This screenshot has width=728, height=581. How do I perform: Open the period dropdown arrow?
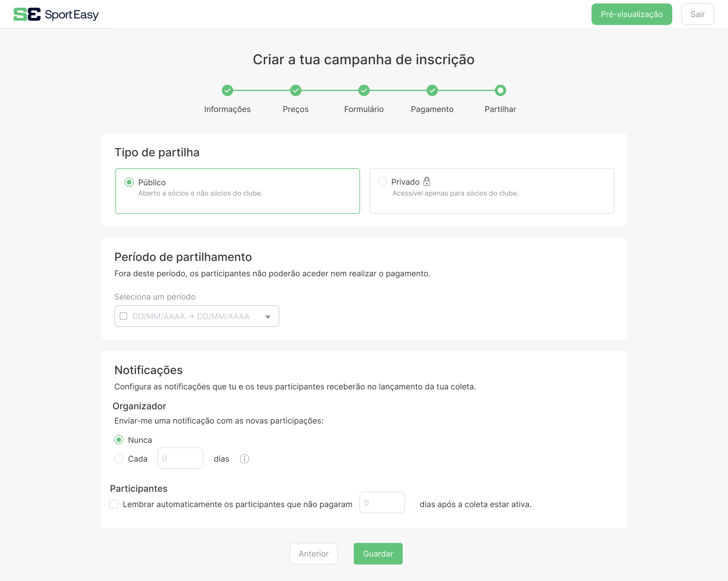[x=268, y=317]
